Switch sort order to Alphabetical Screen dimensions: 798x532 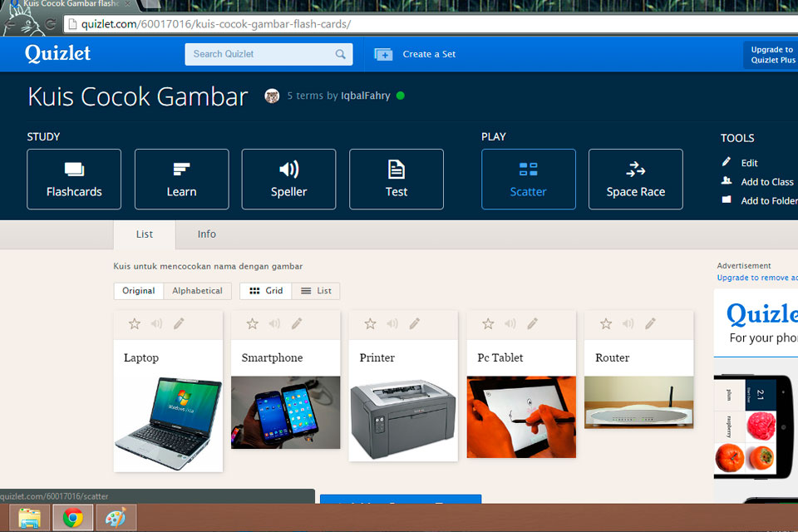point(197,291)
